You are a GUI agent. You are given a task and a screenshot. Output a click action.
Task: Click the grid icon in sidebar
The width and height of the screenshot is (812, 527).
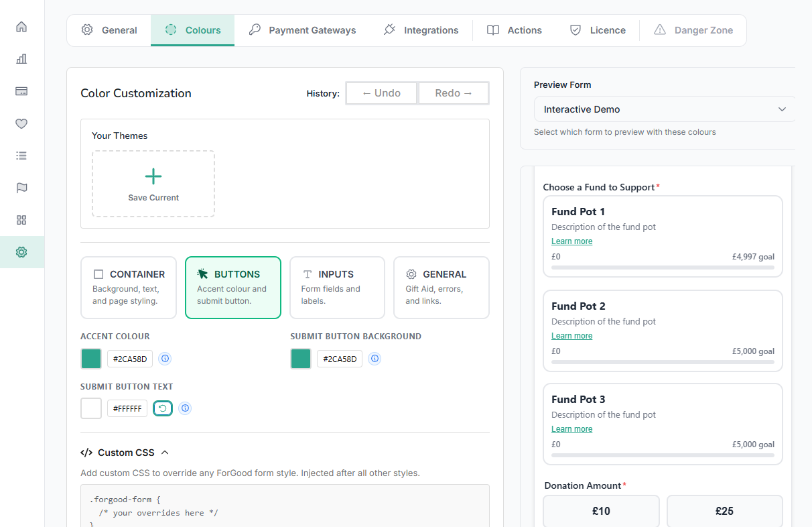tap(21, 220)
